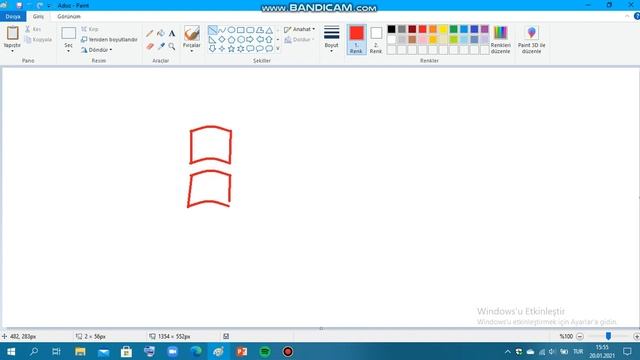Viewport: 640px width, 360px height.
Task: Select the Magnifier tool
Action: (172, 47)
